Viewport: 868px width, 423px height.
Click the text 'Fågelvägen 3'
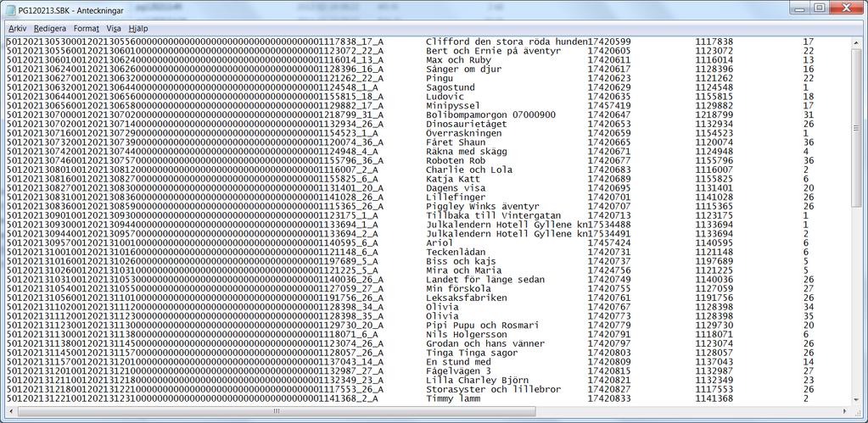[458, 371]
